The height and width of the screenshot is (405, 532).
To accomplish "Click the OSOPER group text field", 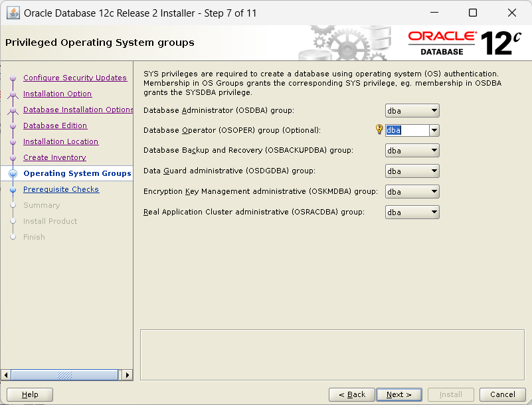I will pos(407,130).
